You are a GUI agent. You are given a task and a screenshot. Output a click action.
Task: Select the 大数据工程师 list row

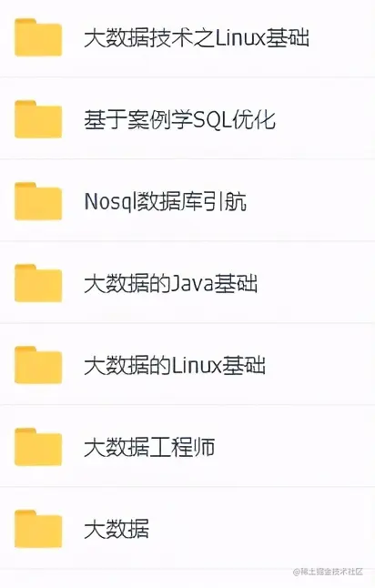187,446
